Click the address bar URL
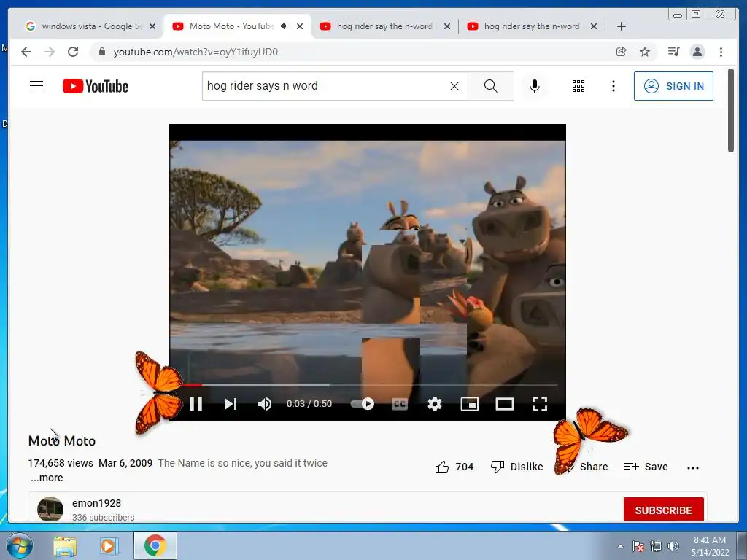This screenshot has width=747, height=560. [196, 52]
